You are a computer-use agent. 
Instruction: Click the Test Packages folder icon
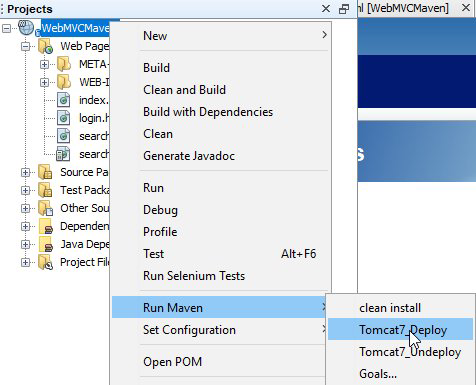click(45, 190)
